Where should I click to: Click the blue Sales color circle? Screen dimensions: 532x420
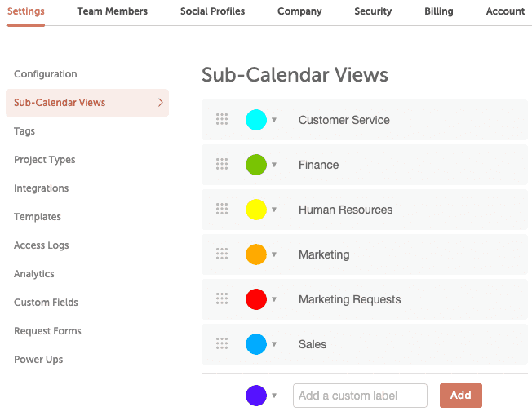tap(256, 344)
